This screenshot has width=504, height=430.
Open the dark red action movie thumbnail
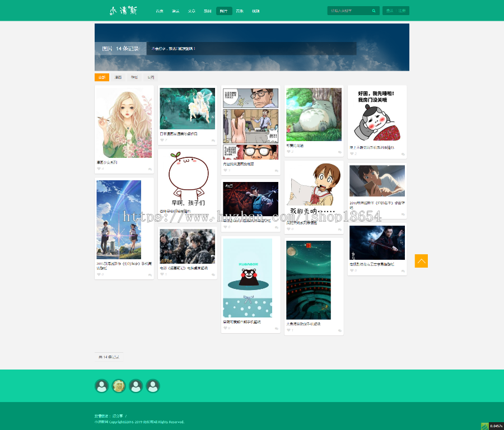[x=251, y=199]
